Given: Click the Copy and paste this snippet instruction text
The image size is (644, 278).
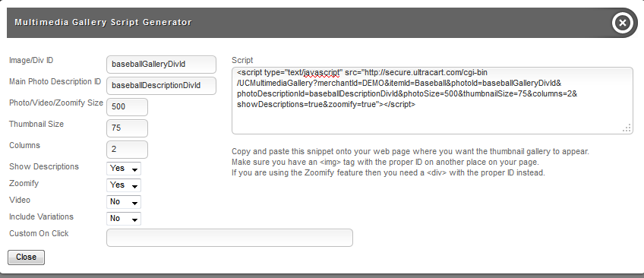Looking at the screenshot, I should click(410, 151).
